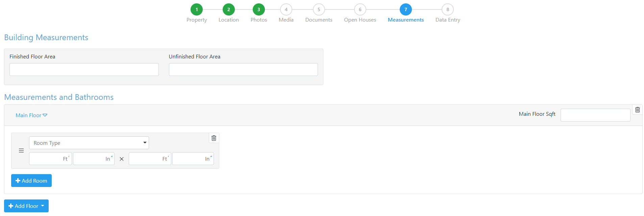Delete the Main Floor section with trash icon

[x=637, y=110]
